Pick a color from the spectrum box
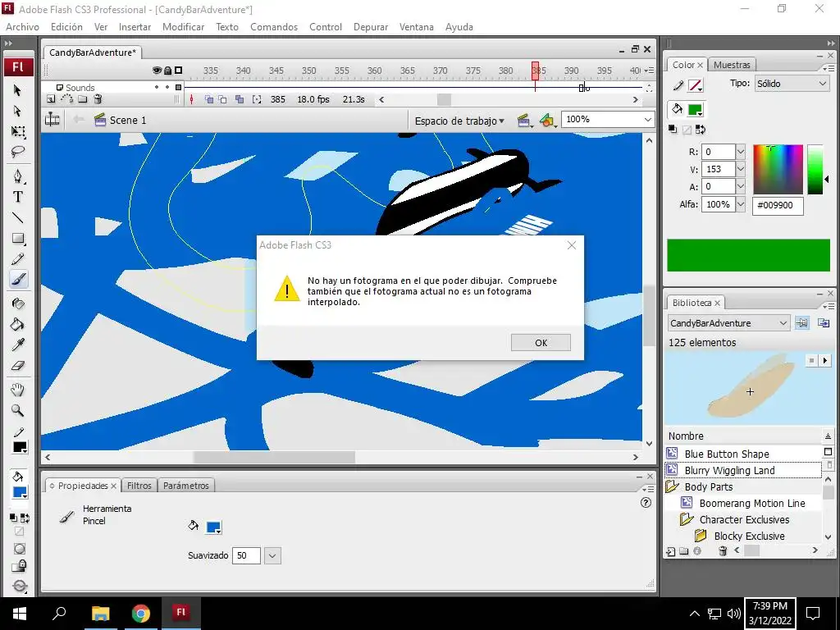The image size is (840, 630). coord(778,169)
